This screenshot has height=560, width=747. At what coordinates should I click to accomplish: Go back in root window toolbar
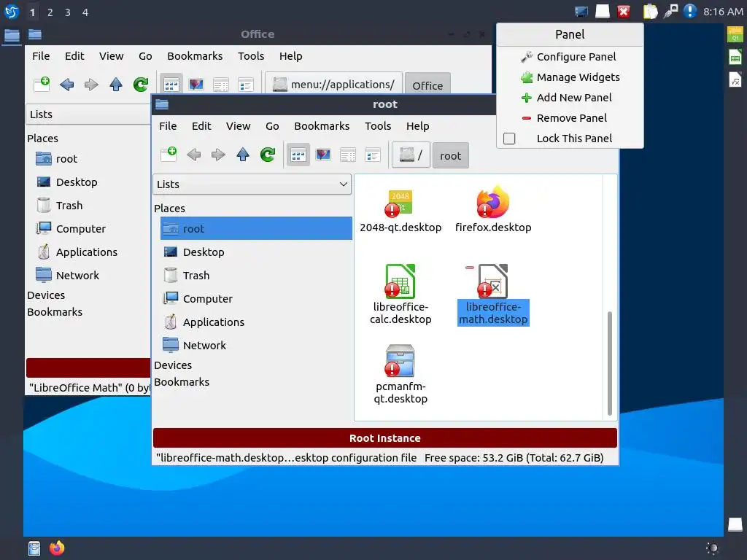coord(193,155)
